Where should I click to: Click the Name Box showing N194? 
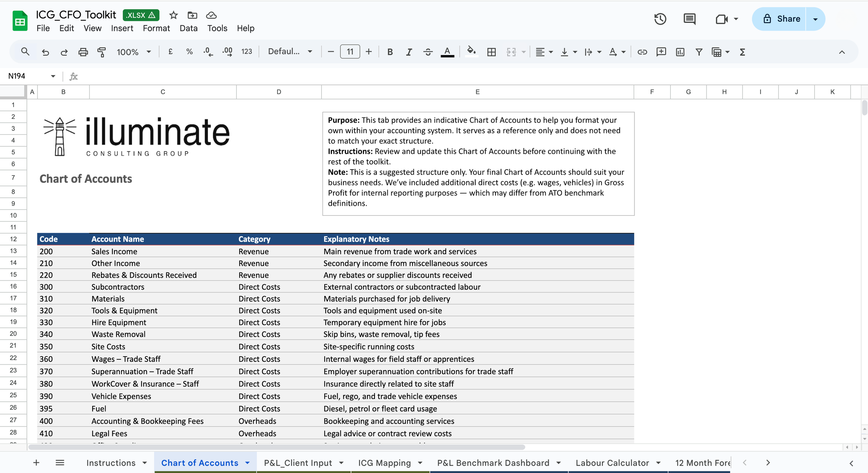[x=28, y=76]
